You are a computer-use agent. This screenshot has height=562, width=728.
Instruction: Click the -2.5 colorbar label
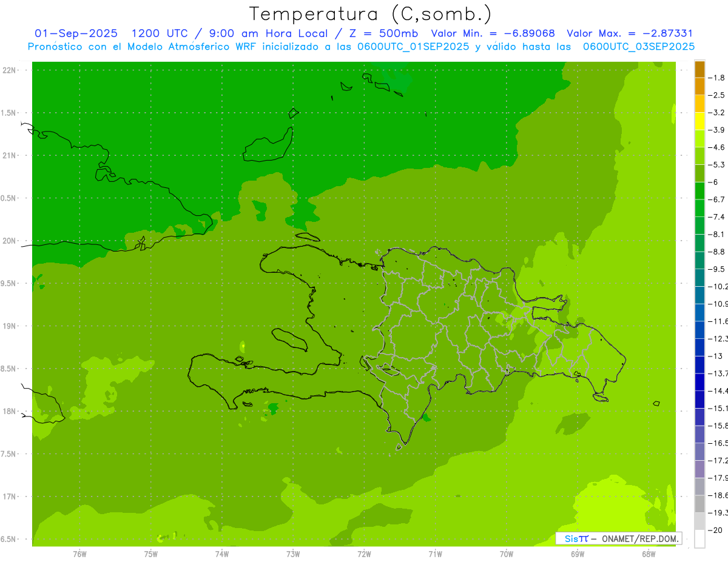716,95
